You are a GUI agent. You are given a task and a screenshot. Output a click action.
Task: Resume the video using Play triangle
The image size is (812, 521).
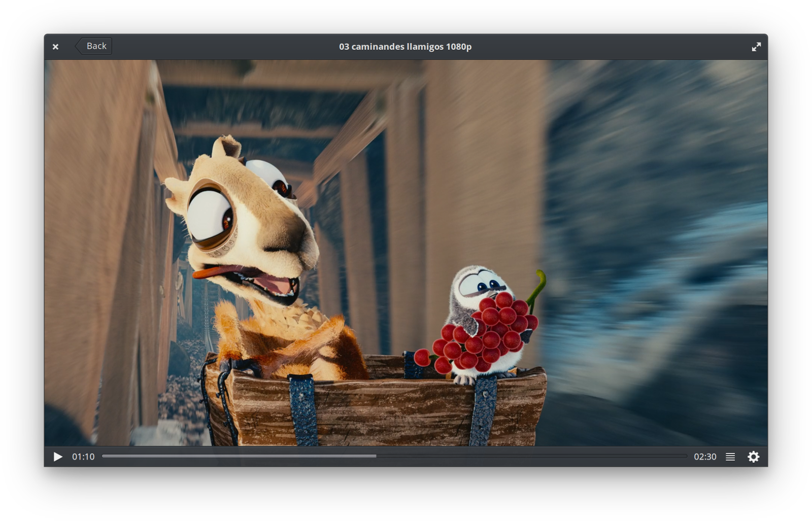tap(57, 457)
